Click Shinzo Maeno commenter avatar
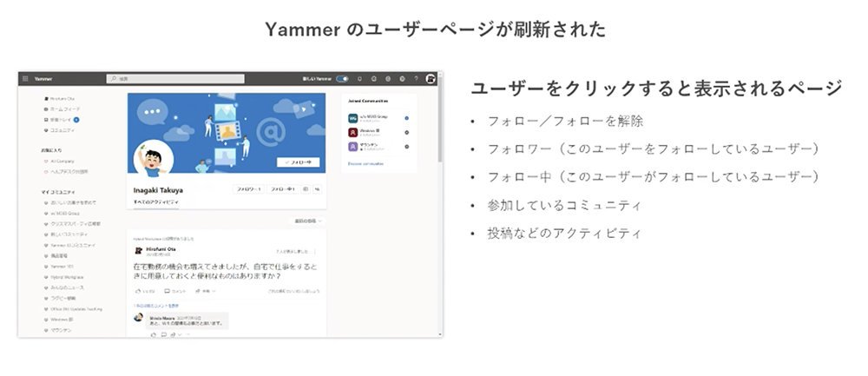The height and width of the screenshot is (376, 868). 138,317
